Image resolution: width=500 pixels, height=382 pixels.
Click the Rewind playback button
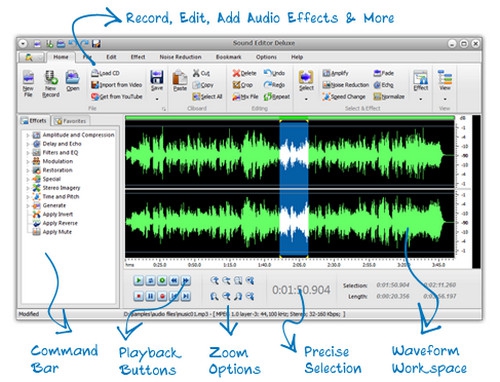pyautogui.click(x=174, y=280)
